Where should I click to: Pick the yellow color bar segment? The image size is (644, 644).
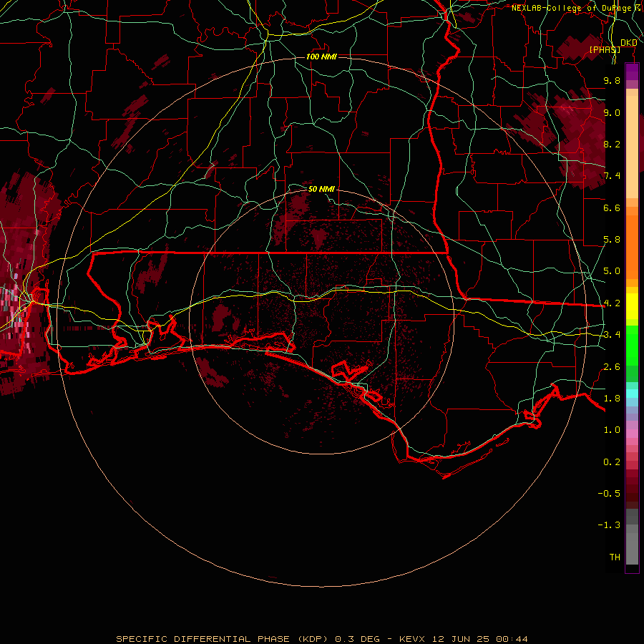point(632,306)
